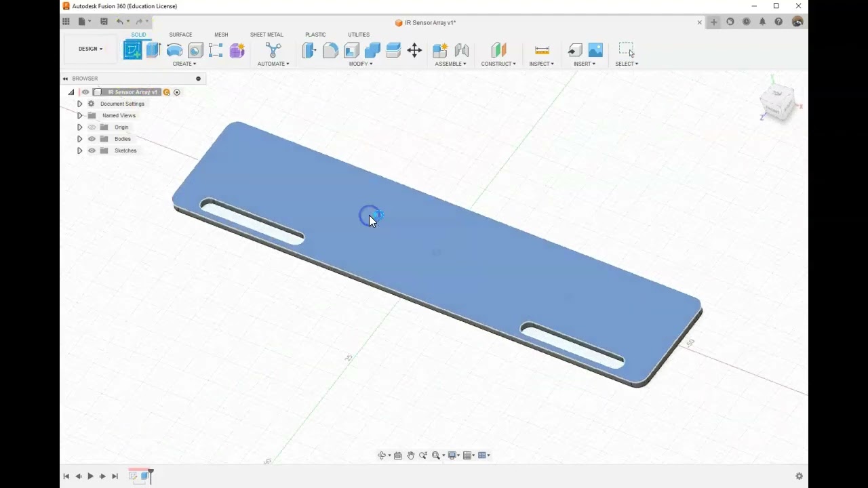This screenshot has height=488, width=868.
Task: Select the Extrude tool
Action: pyautogui.click(x=153, y=50)
